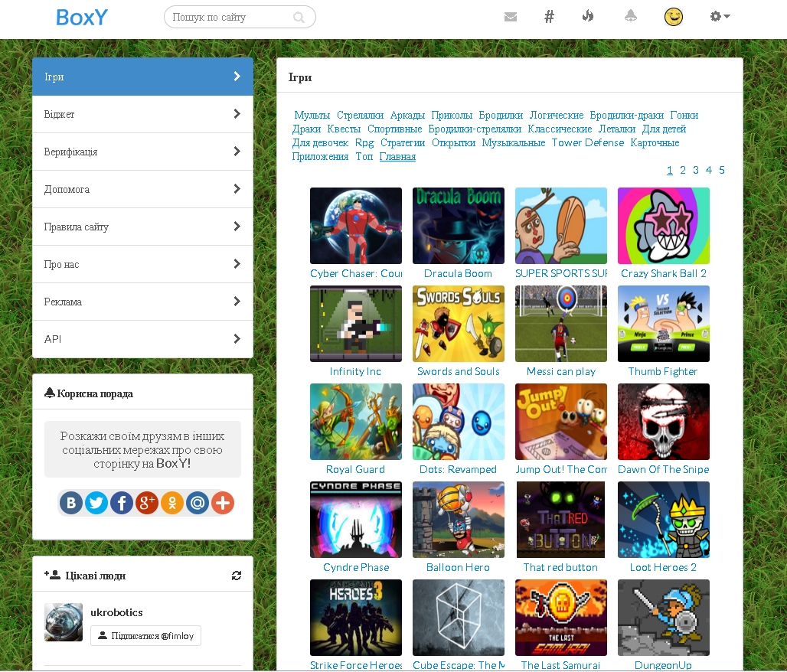Open the trending flame icon
Screen dimensions: 787x672
click(588, 16)
